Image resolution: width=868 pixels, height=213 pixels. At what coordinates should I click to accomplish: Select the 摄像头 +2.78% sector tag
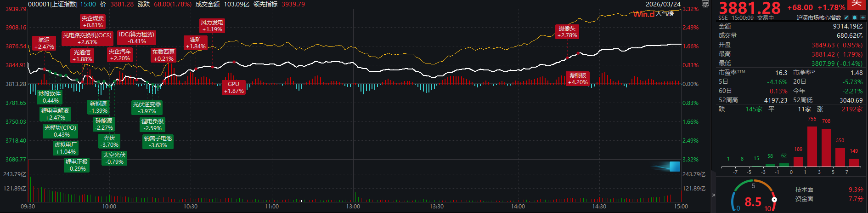pyautogui.click(x=567, y=32)
